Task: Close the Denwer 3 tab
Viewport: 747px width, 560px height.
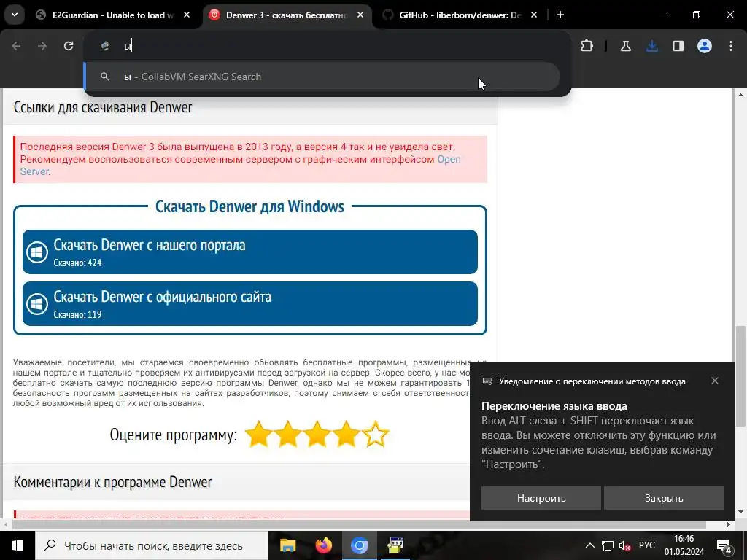Action: tap(360, 15)
